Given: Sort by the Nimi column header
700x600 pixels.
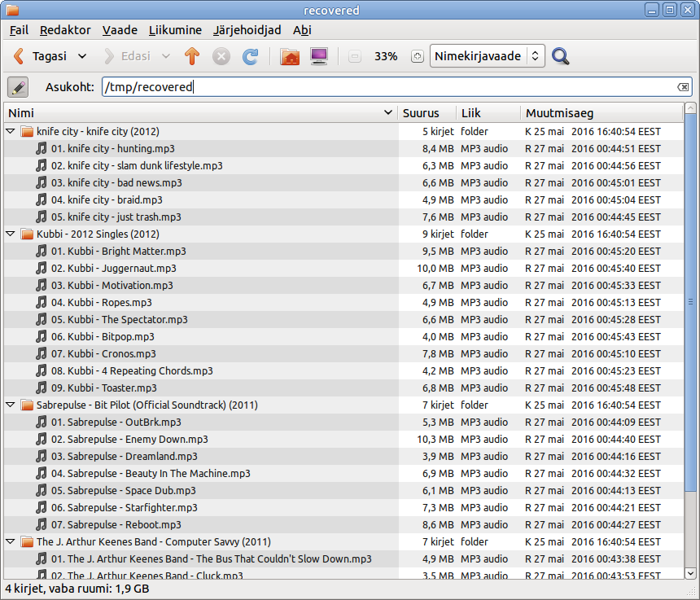Looking at the screenshot, I should click(201, 113).
